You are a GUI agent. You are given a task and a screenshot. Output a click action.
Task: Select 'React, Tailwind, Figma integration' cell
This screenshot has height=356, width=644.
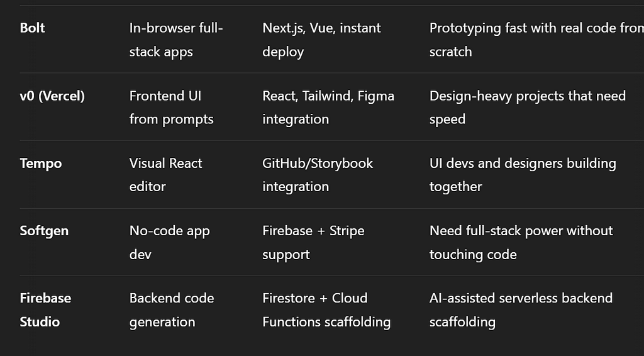(328, 108)
